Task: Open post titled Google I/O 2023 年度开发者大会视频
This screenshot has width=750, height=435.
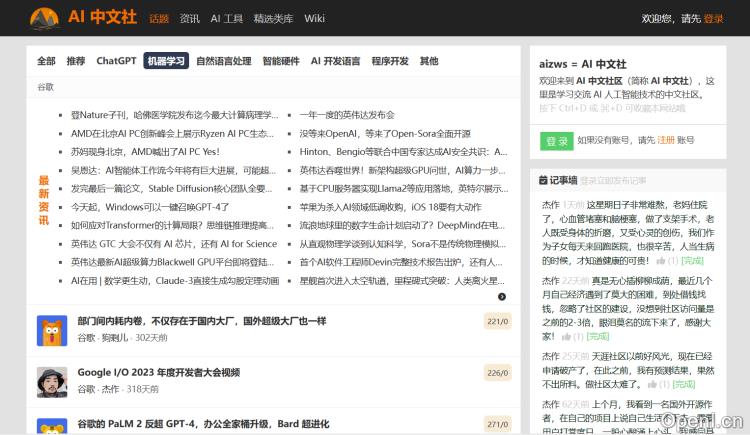Action: click(x=159, y=373)
